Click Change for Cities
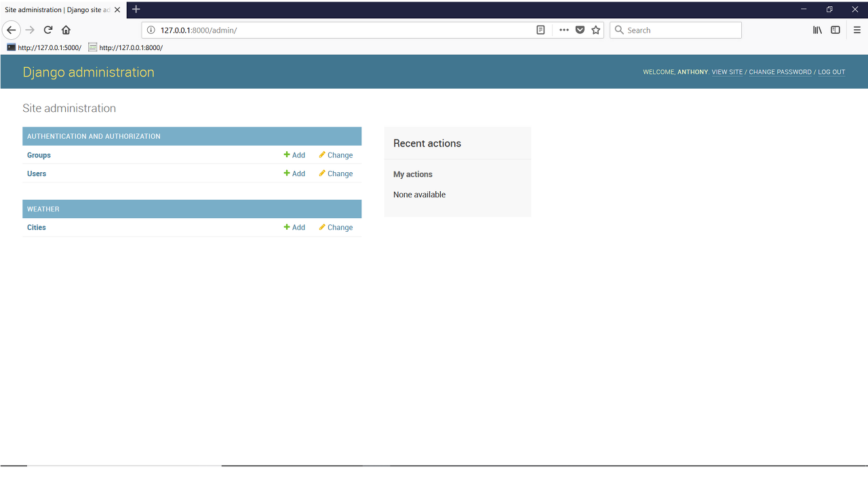Screen dimensions: 868x488 pyautogui.click(x=336, y=228)
